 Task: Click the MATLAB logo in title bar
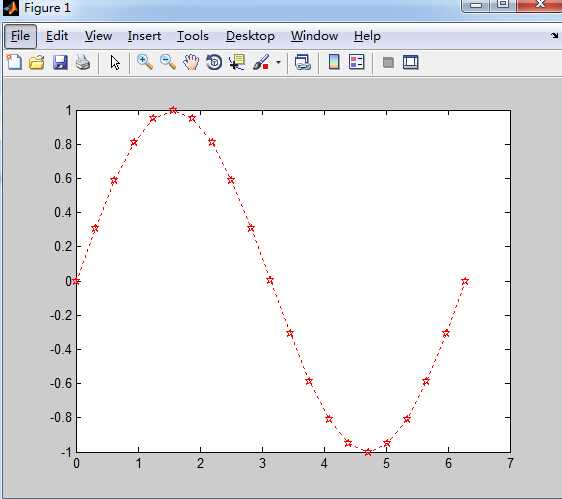click(x=10, y=8)
